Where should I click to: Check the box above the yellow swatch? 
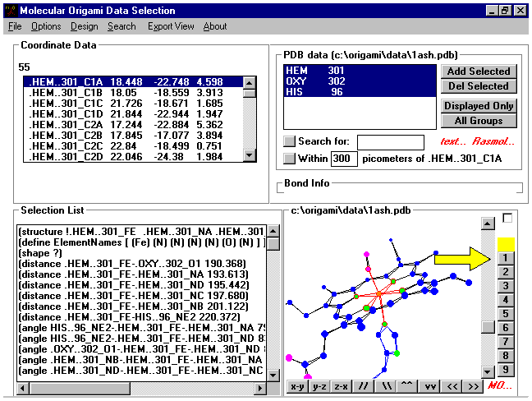(507, 218)
